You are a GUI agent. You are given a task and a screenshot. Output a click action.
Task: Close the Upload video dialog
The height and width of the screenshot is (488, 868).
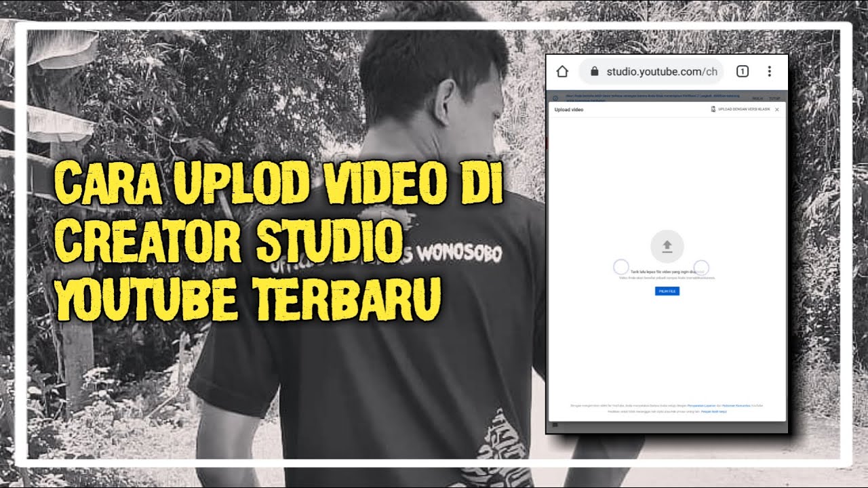tap(777, 109)
